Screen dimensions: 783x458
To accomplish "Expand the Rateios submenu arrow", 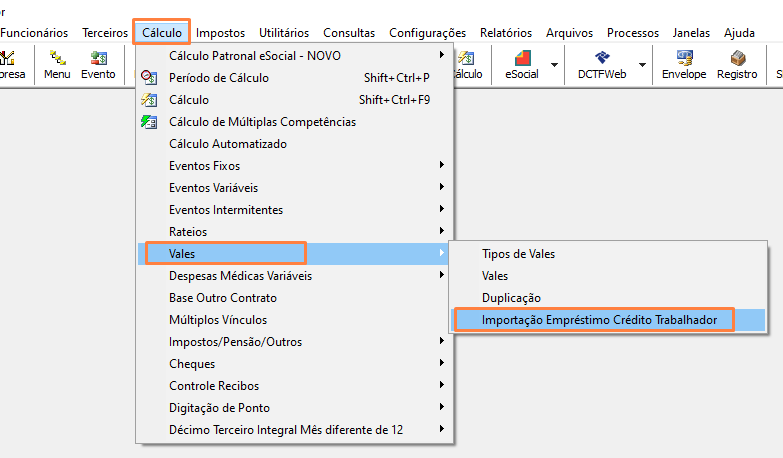I will click(x=441, y=231).
